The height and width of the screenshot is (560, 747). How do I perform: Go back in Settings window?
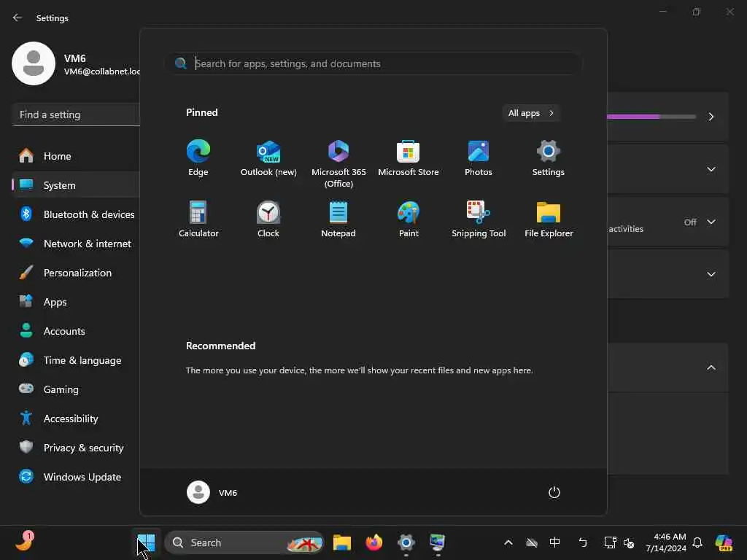click(x=18, y=17)
